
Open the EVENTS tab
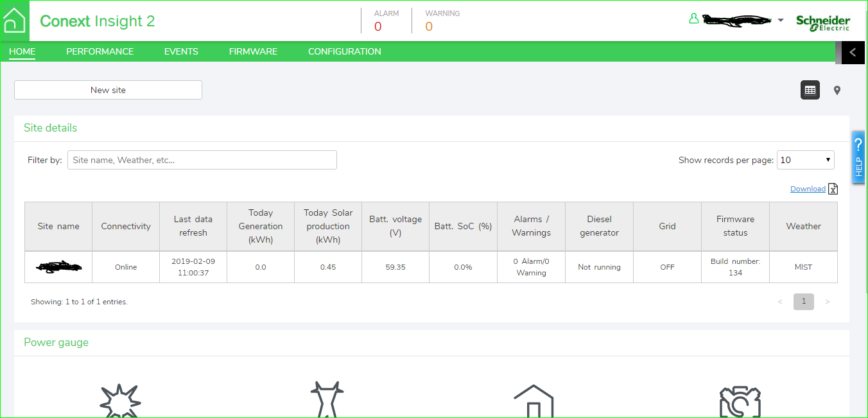point(181,51)
